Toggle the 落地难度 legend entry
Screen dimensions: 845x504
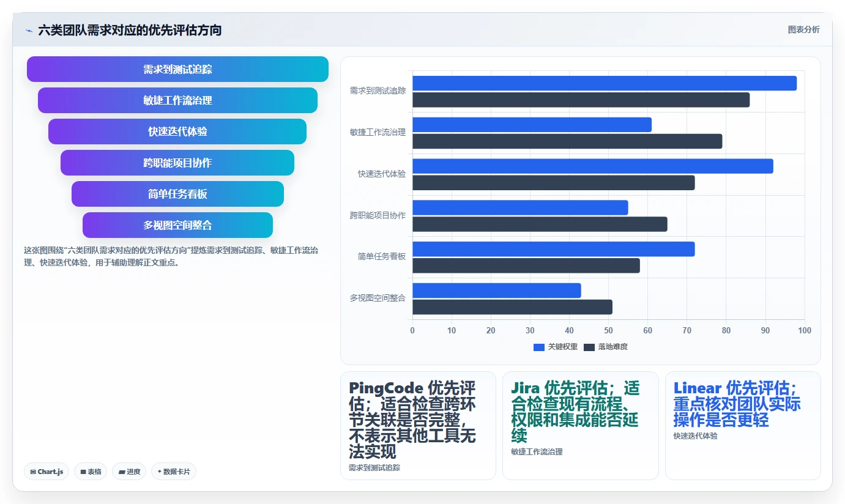(x=606, y=347)
